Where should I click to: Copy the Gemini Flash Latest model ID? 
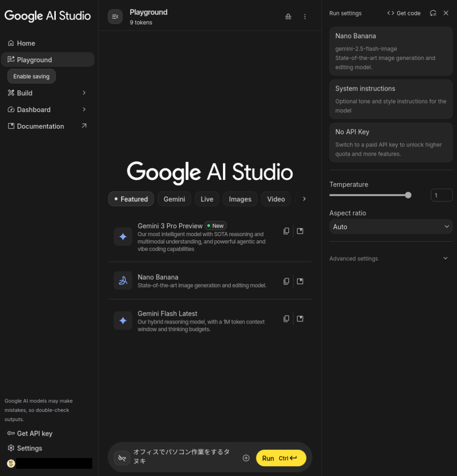(286, 319)
